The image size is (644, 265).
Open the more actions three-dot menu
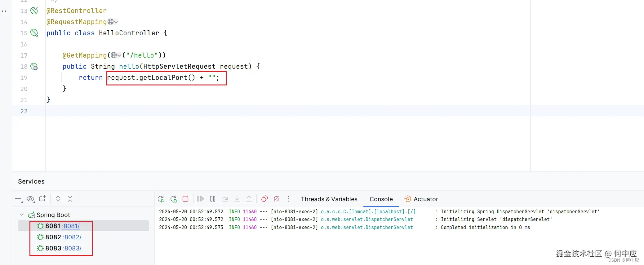289,199
